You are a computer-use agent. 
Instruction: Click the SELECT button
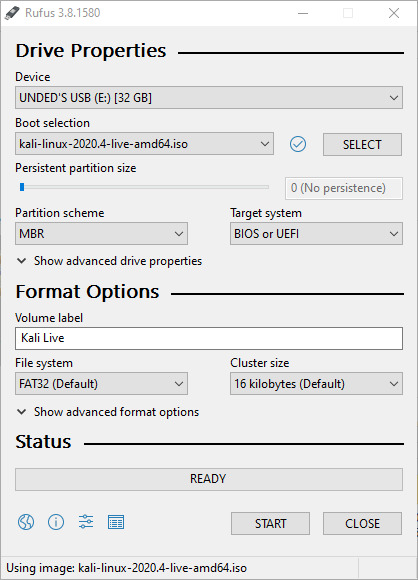(362, 144)
